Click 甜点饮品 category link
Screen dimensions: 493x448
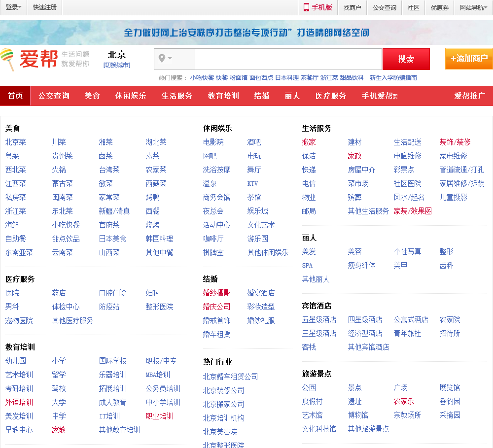[x=66, y=239]
